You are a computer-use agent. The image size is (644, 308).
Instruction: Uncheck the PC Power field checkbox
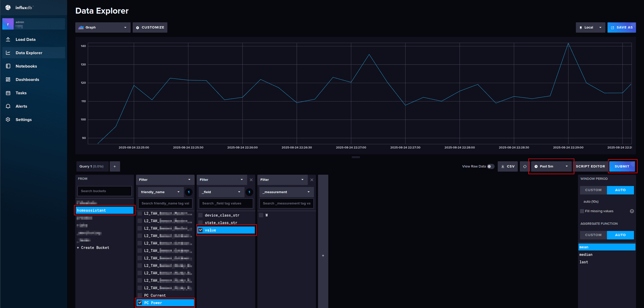140,303
